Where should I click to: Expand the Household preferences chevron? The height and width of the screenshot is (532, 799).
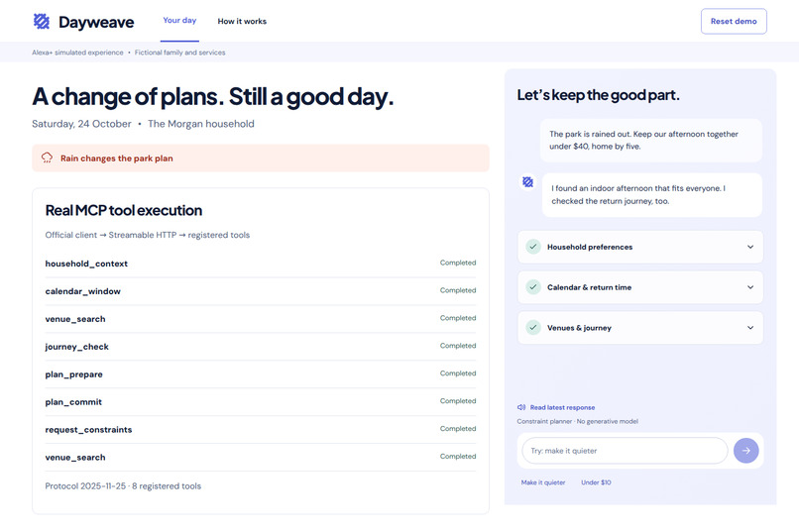(x=750, y=247)
